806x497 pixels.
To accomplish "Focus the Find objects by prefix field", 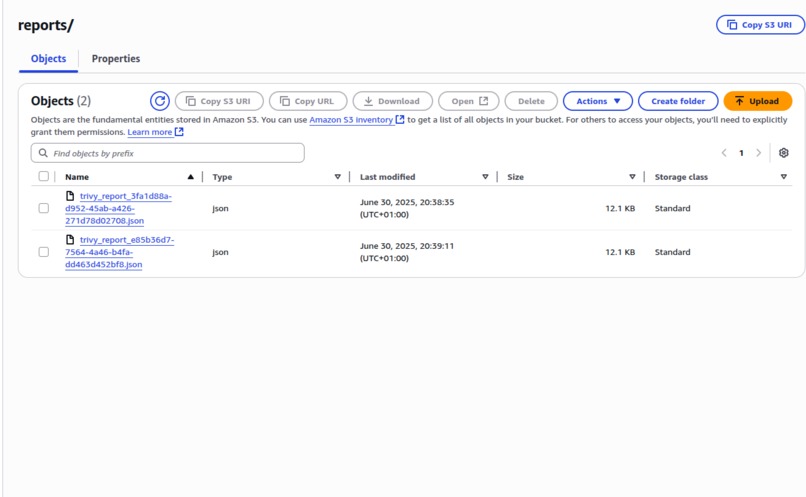I will (x=168, y=153).
